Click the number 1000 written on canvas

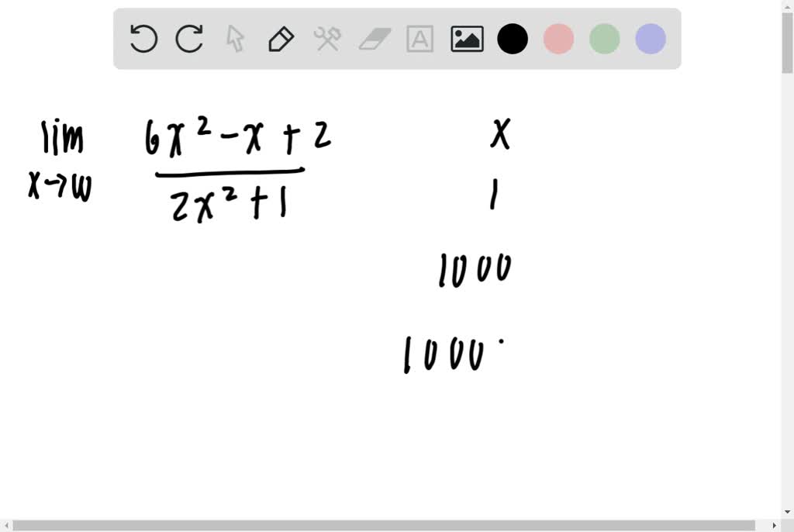pyautogui.click(x=475, y=269)
